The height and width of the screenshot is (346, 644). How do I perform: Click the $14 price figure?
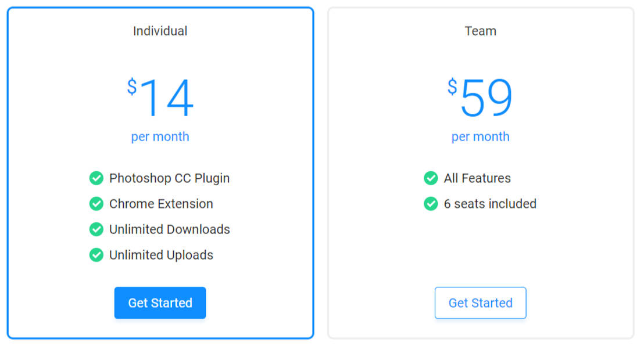point(160,98)
